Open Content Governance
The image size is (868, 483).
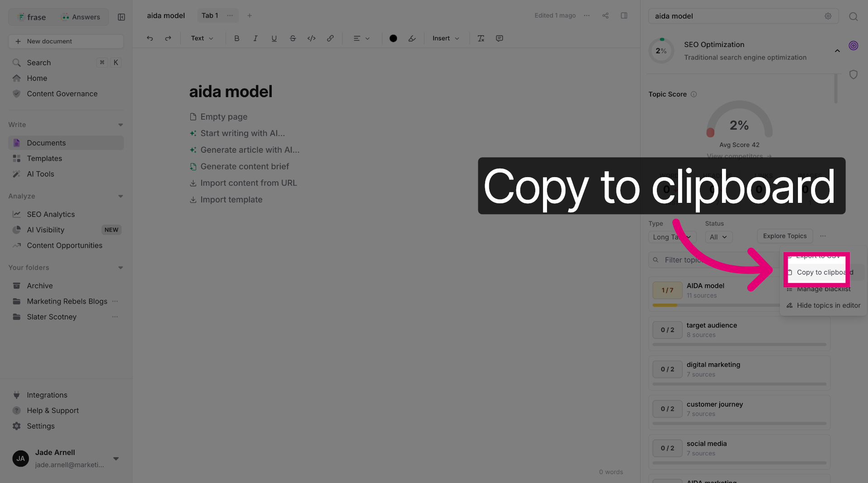[x=66, y=94]
